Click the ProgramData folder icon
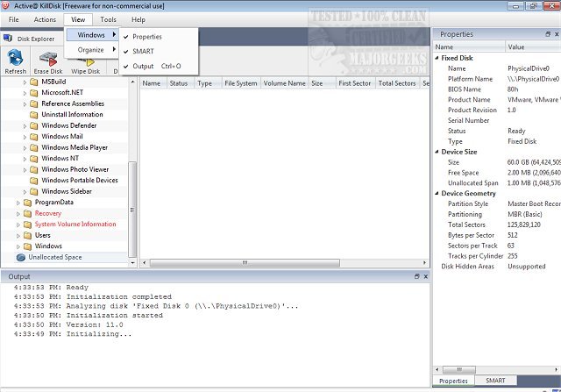Image resolution: width=561 pixels, height=392 pixels. [x=27, y=203]
